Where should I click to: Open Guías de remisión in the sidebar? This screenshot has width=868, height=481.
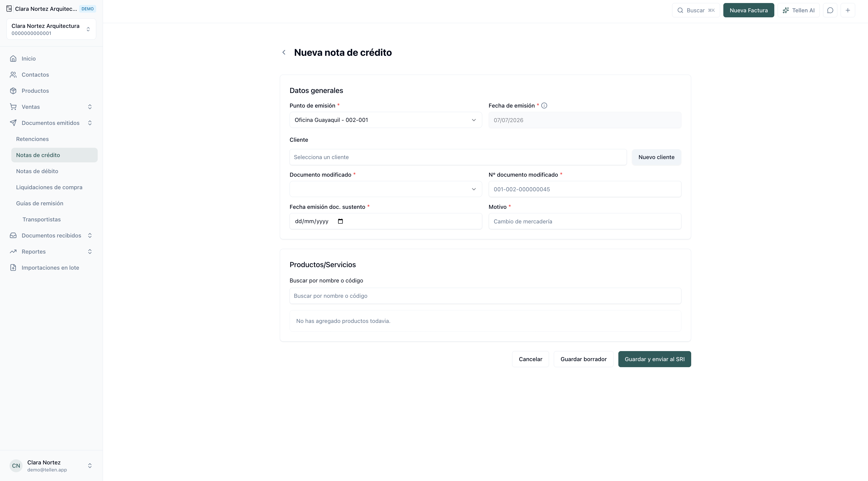[x=54, y=203]
